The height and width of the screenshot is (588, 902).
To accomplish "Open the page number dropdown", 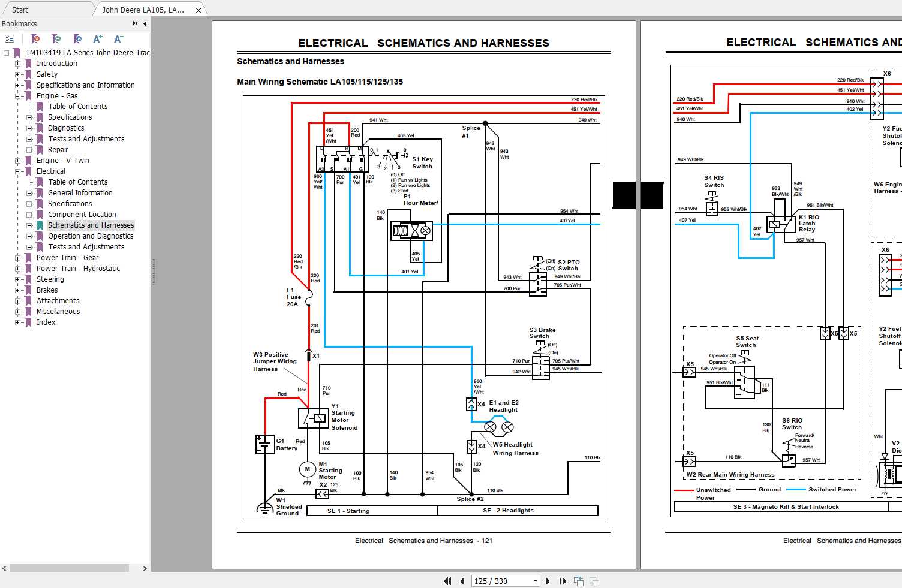I will point(536,581).
